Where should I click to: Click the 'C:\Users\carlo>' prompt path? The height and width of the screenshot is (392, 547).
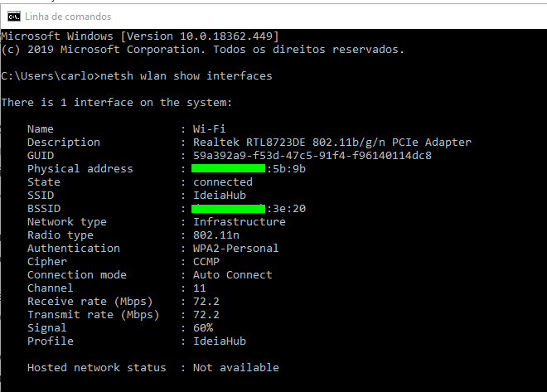point(51,76)
